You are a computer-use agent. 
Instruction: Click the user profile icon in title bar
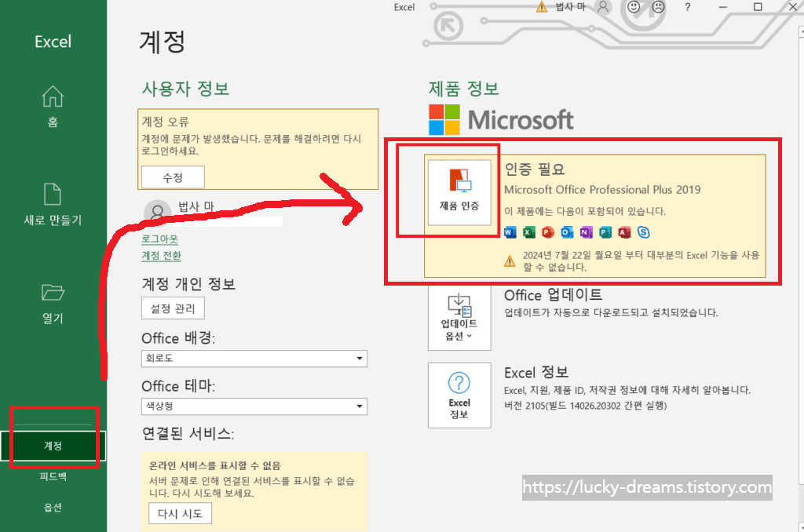[x=604, y=6]
